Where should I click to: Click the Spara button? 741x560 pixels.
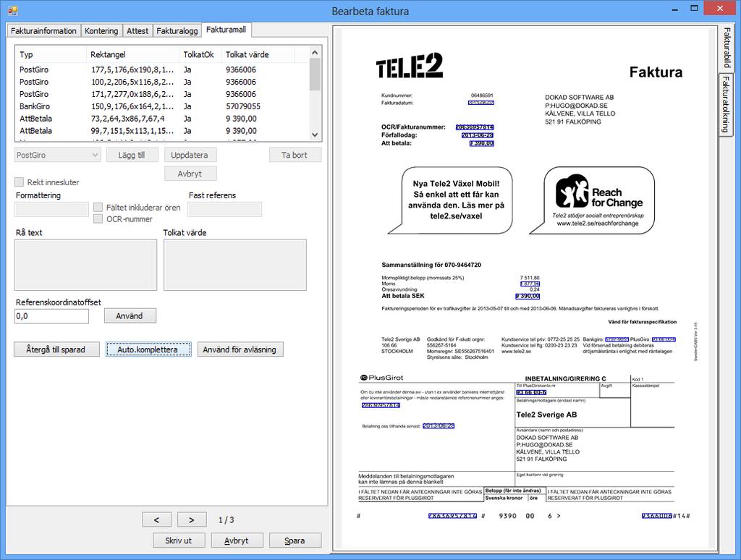tap(295, 540)
